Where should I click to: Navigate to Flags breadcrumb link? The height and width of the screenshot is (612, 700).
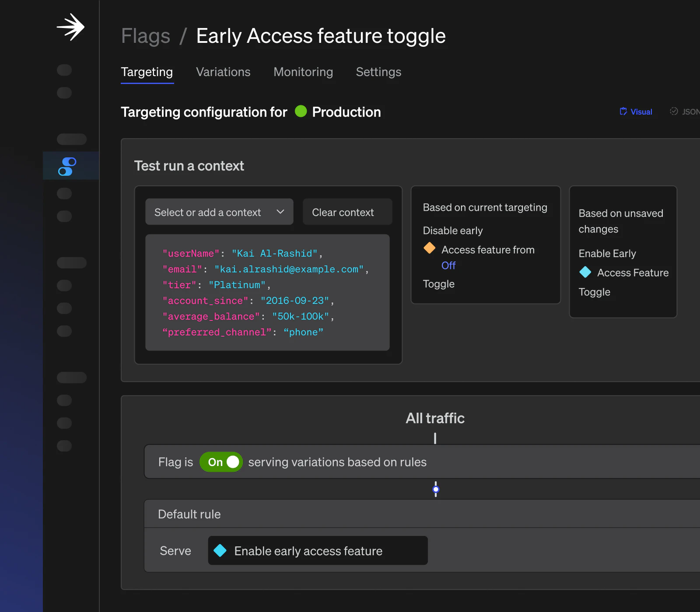145,36
